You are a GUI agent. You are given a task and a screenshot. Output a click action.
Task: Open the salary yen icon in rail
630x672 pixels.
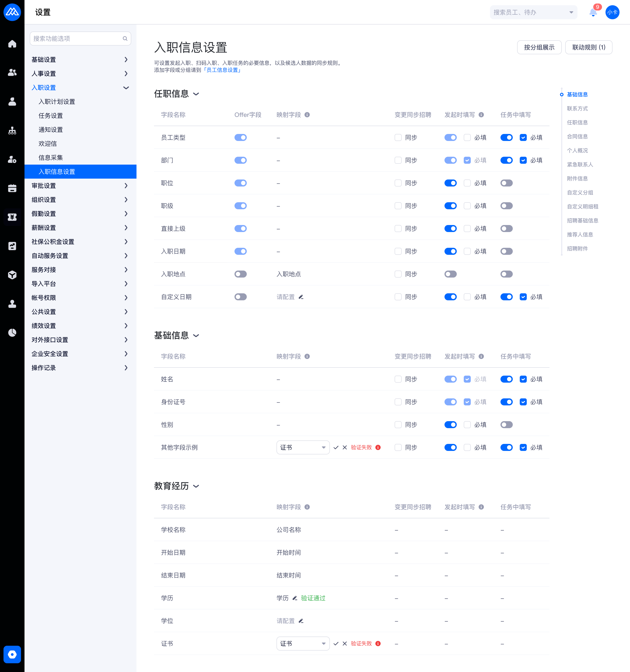click(x=12, y=217)
